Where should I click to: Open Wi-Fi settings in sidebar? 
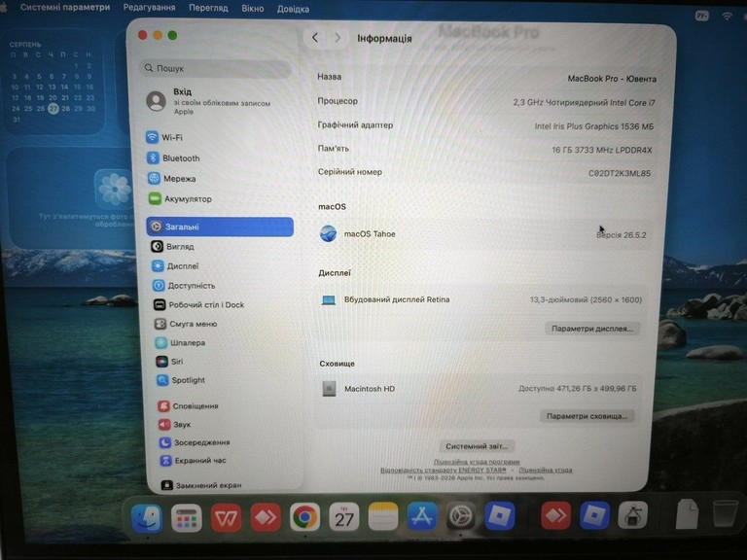[164, 138]
